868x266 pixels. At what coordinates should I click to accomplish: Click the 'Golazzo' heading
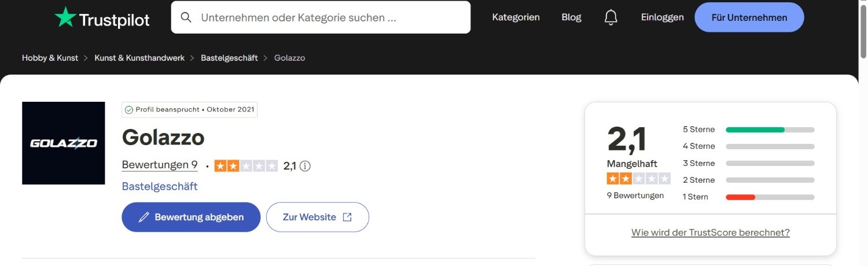coord(163,138)
